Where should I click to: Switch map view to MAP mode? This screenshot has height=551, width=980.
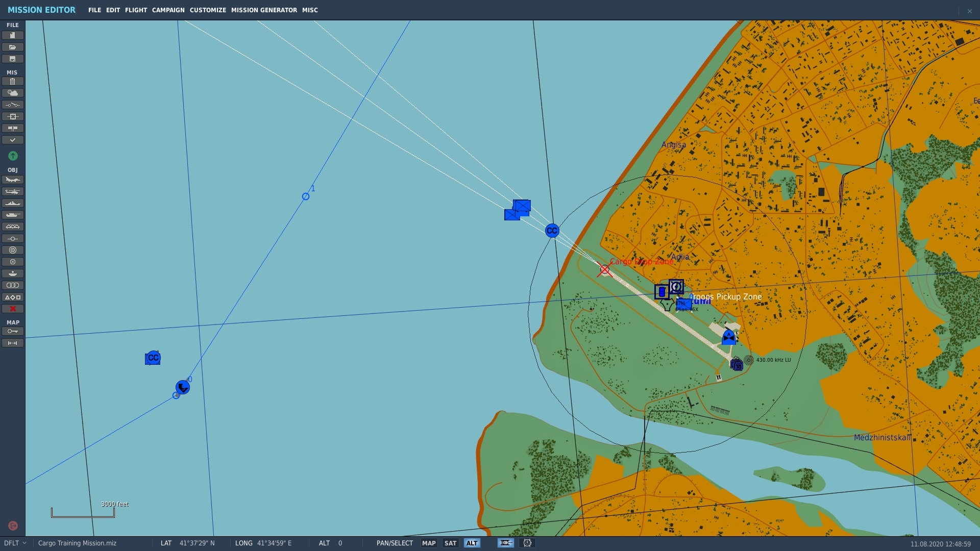(x=429, y=543)
